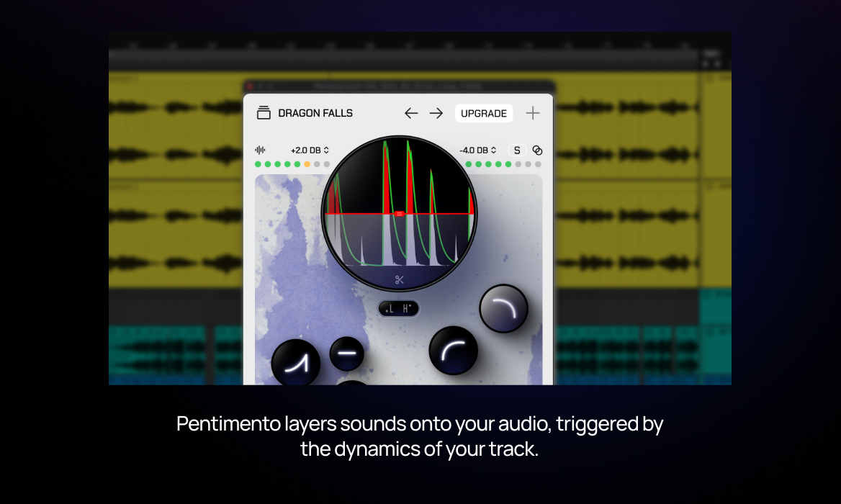Open the preset library stack icon
Image resolution: width=841 pixels, height=504 pixels.
click(264, 112)
